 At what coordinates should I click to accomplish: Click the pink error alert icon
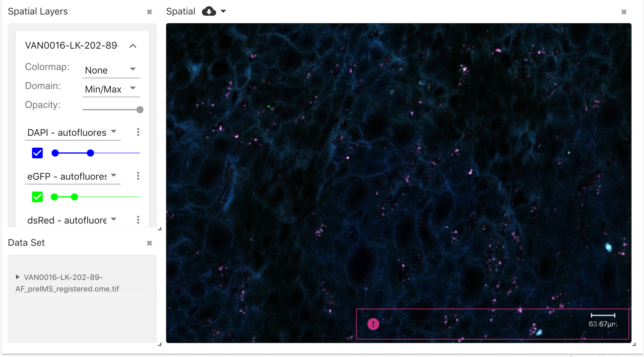point(373,324)
